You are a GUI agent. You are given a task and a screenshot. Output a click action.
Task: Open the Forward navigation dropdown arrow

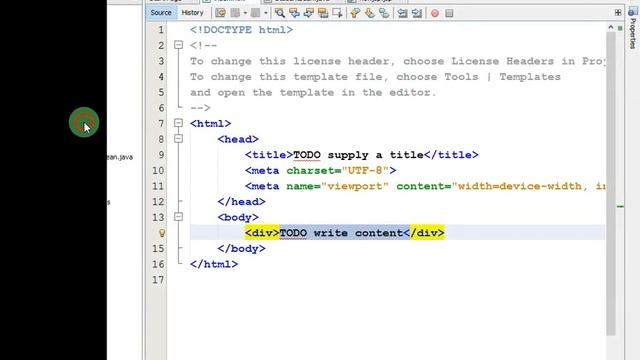266,13
